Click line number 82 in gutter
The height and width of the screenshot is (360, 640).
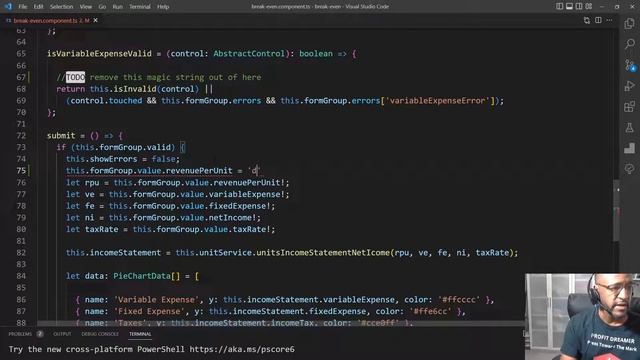pos(21,253)
